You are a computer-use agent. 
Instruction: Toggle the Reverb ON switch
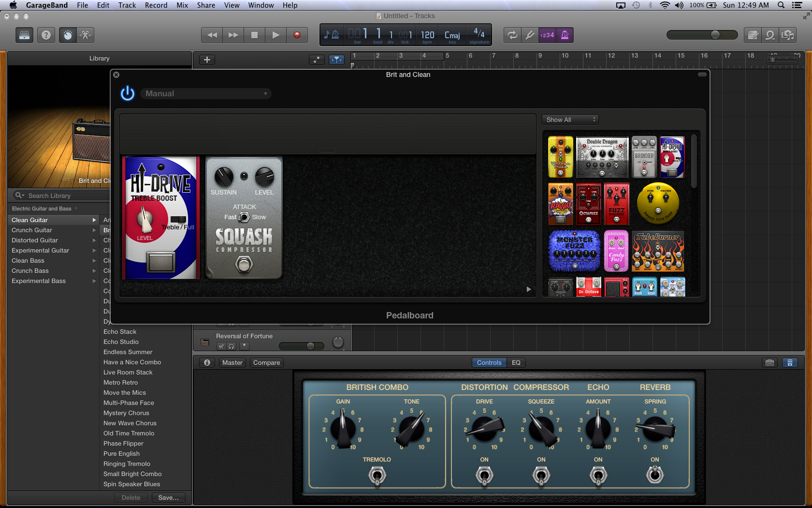click(x=655, y=475)
